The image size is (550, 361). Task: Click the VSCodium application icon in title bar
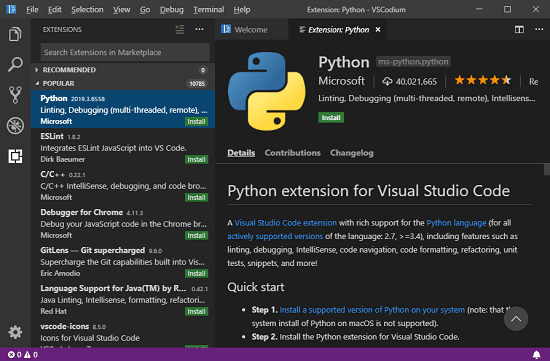point(11,9)
